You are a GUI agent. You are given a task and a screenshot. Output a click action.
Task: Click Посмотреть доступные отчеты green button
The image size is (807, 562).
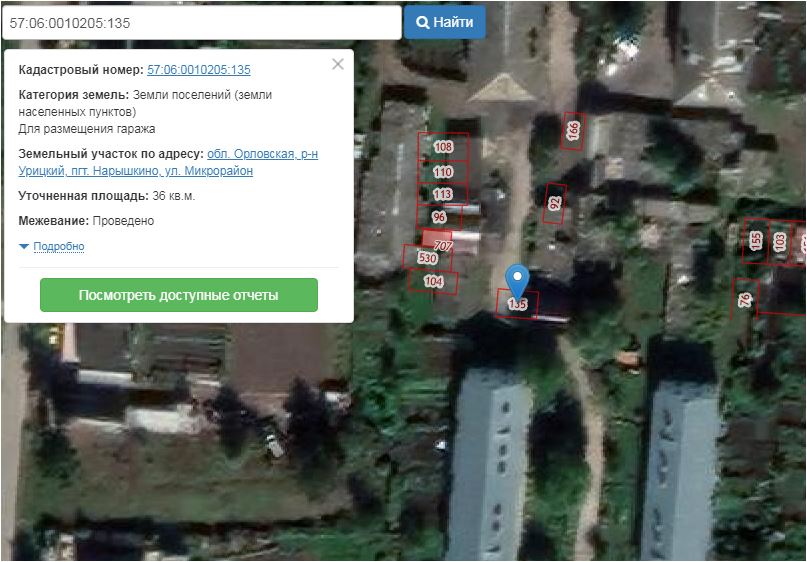tap(179, 296)
